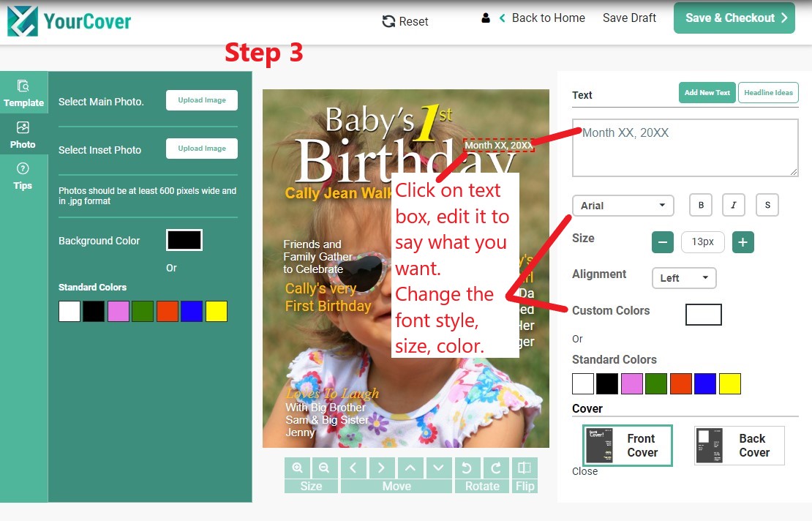
Task: Toggle italic text formatting
Action: coord(734,205)
